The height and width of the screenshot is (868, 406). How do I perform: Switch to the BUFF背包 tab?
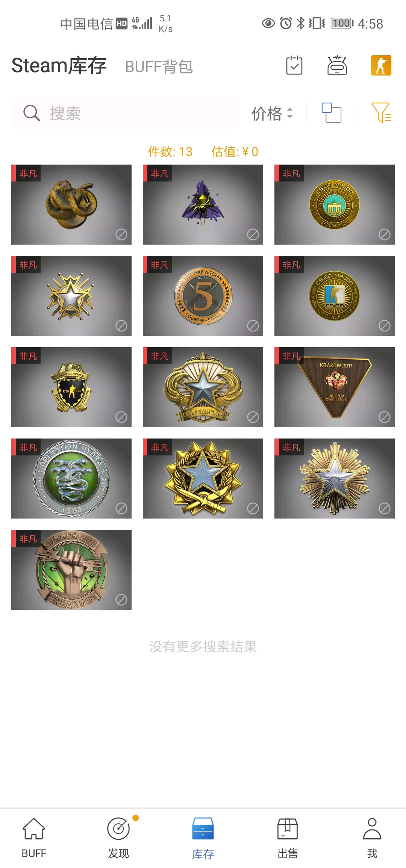click(x=159, y=67)
